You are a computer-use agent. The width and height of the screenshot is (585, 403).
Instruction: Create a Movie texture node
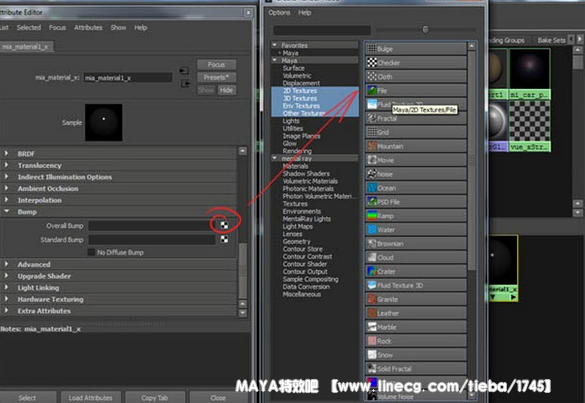(416, 160)
